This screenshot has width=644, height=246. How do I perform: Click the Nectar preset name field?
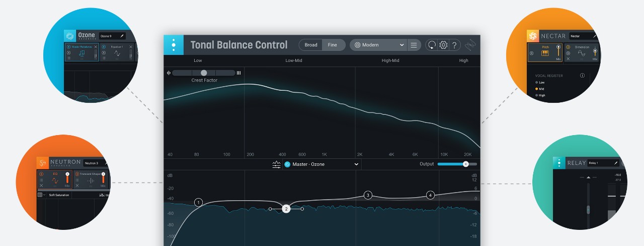click(x=584, y=36)
